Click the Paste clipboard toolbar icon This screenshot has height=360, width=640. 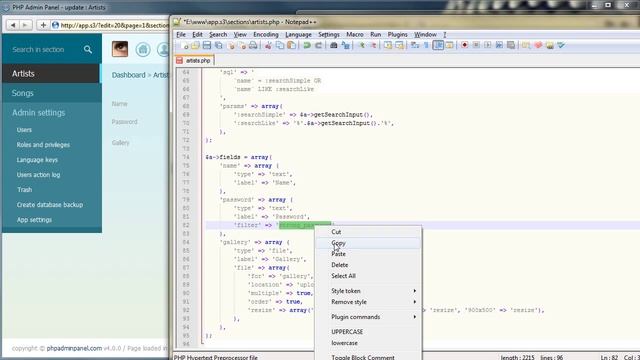point(291,45)
